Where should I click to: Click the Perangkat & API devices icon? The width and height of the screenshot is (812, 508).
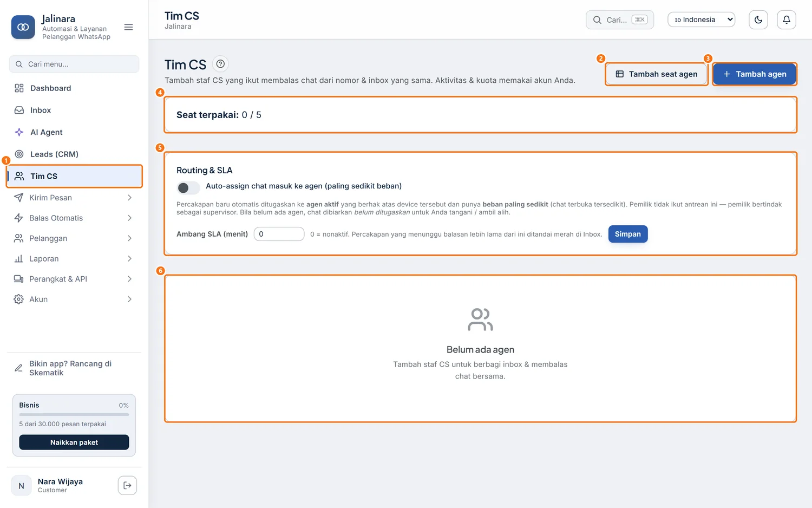tap(18, 279)
